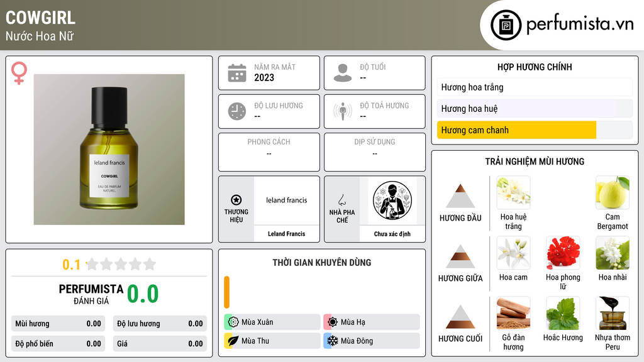This screenshot has width=644, height=362.
Task: Click the Dịp sử dụng box
Action: (375, 152)
